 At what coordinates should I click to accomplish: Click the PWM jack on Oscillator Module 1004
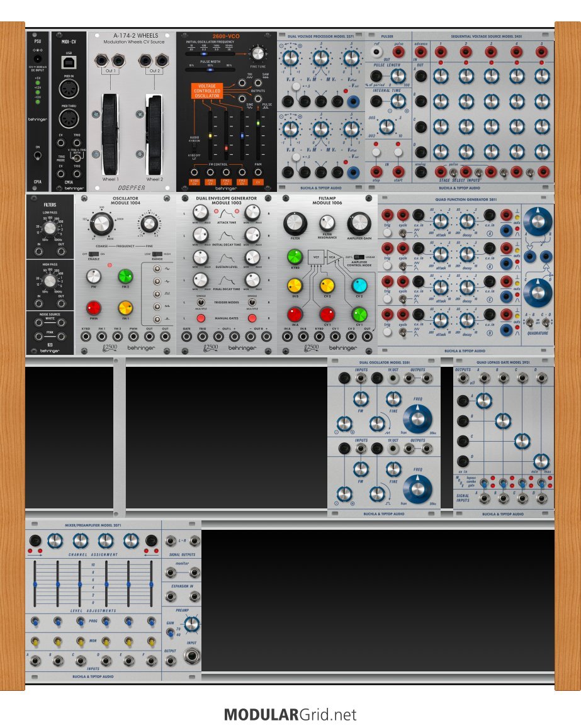click(x=133, y=337)
